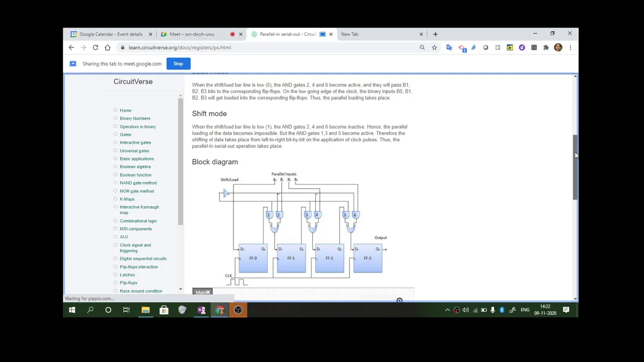Switch to Google Calendar Event details tab

tap(111, 34)
